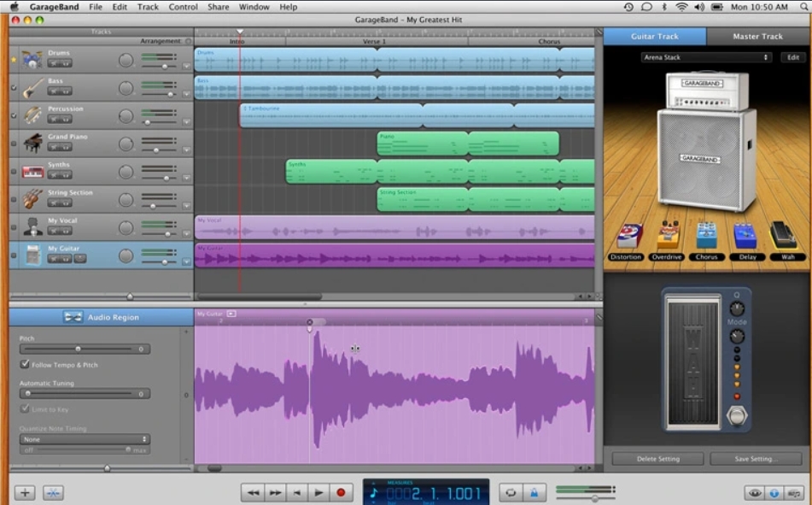Toggle the track info button
Viewport: 812px width, 505px height.
coord(774,493)
